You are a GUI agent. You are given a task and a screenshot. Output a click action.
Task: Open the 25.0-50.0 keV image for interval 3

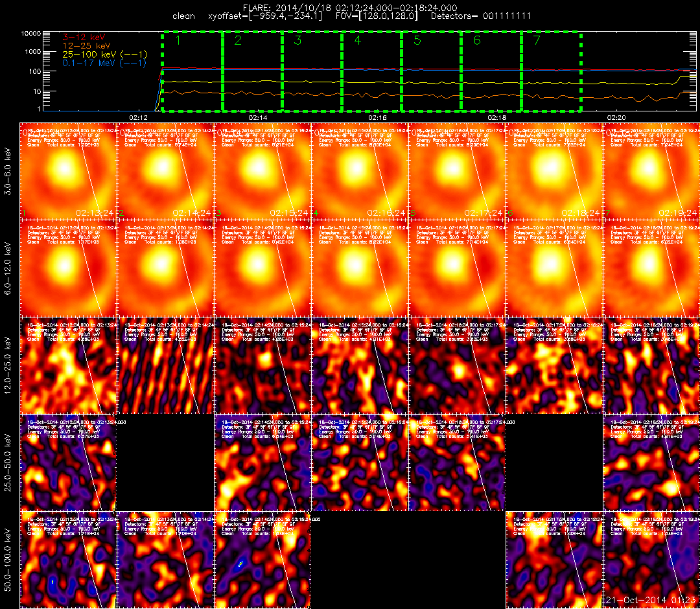(x=263, y=463)
